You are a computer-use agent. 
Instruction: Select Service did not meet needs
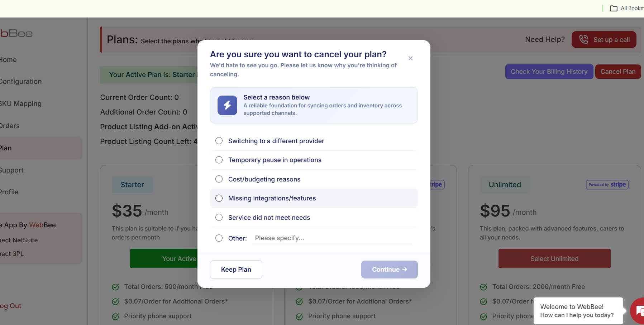pyautogui.click(x=219, y=218)
